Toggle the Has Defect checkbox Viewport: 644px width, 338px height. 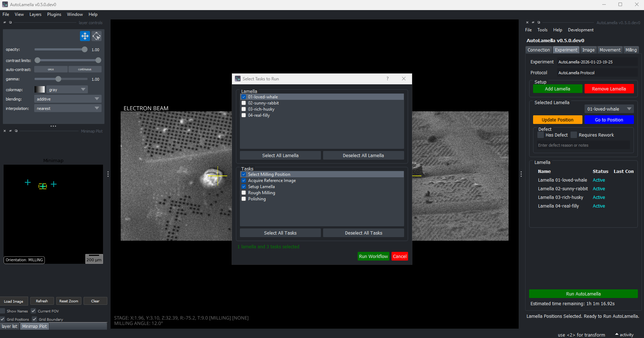(x=541, y=135)
